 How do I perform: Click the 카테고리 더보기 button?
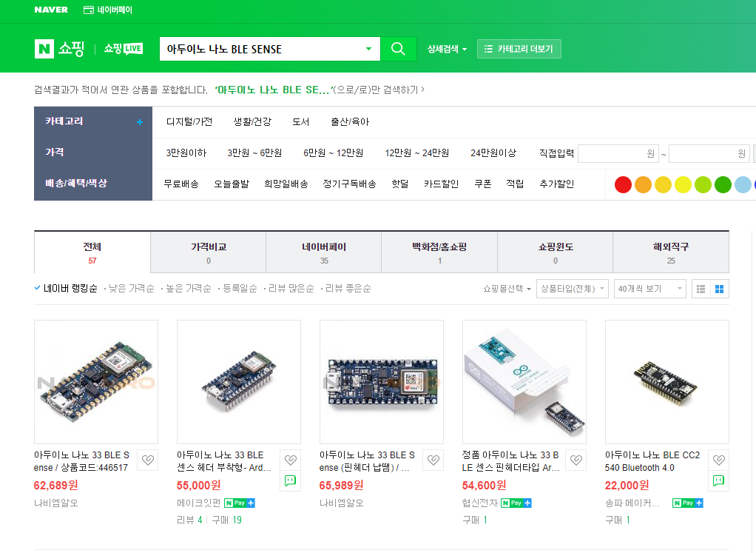(519, 49)
